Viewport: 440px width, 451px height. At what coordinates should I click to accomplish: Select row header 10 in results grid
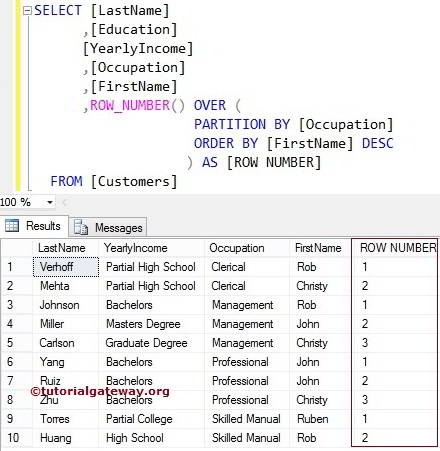(17, 438)
